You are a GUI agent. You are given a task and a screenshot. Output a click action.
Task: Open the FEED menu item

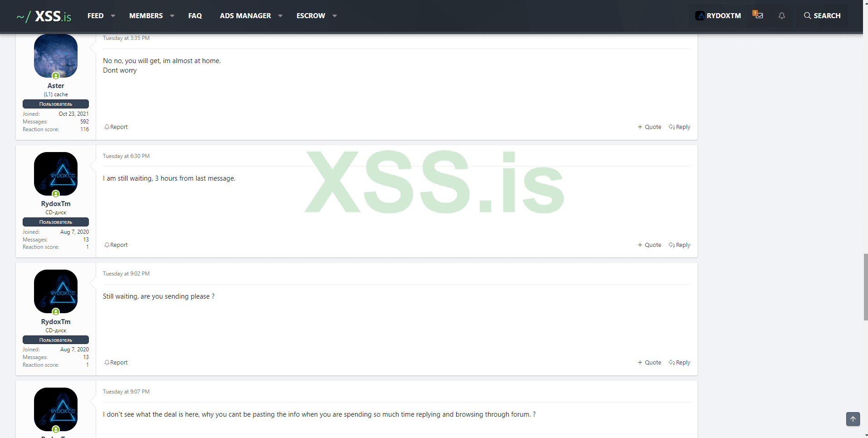pos(95,16)
